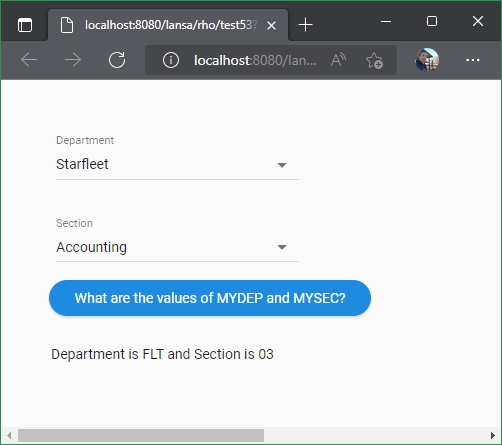Viewport: 502px width, 445px height.
Task: Click horizontal scrollbar left arrow
Action: click(9, 435)
